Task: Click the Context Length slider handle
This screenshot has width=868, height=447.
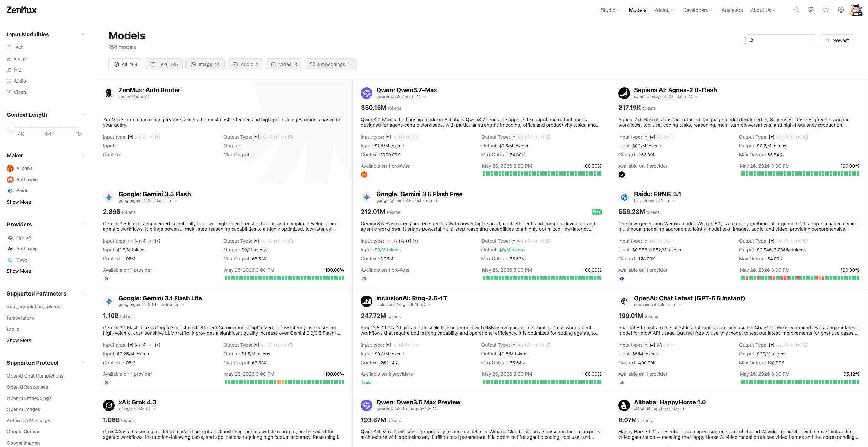Action: 11,127
